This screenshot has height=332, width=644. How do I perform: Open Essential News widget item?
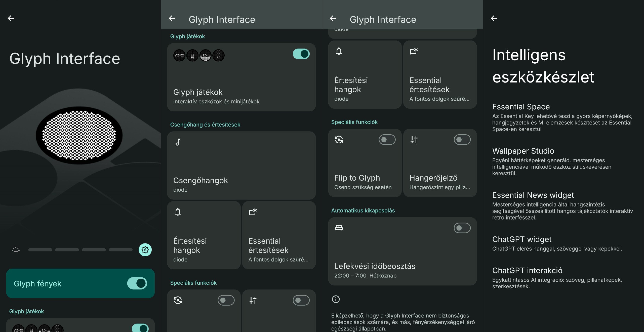tap(563, 206)
